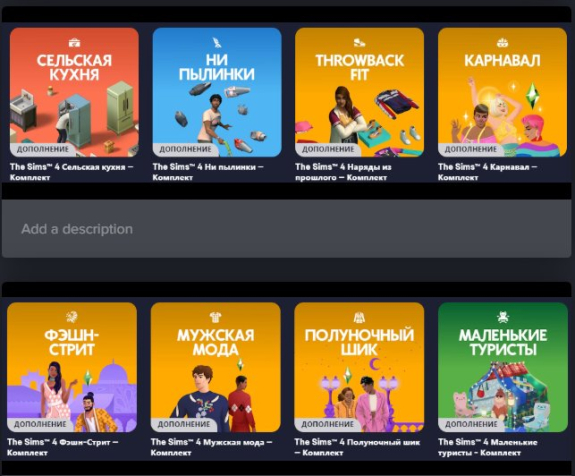575x476 pixels.
Task: Open The Sims 4 Фэшн-Стрит title link
Action: (63, 447)
